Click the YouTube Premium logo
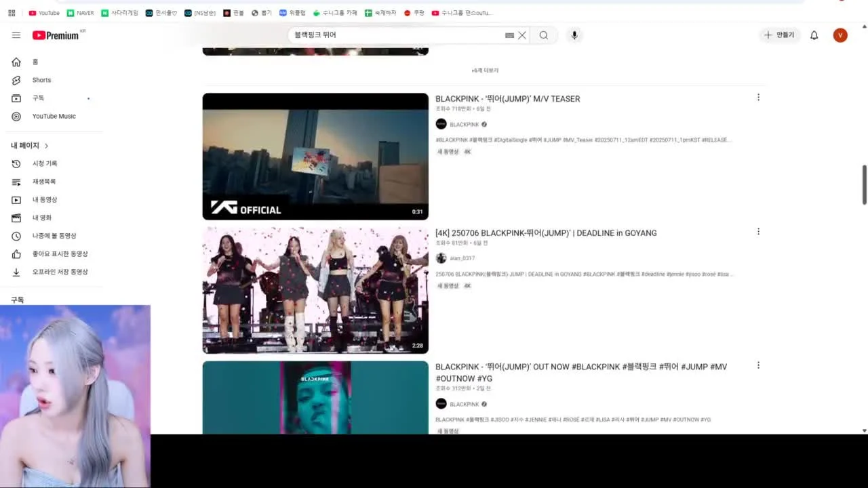This screenshot has width=868, height=488. pyautogui.click(x=56, y=35)
